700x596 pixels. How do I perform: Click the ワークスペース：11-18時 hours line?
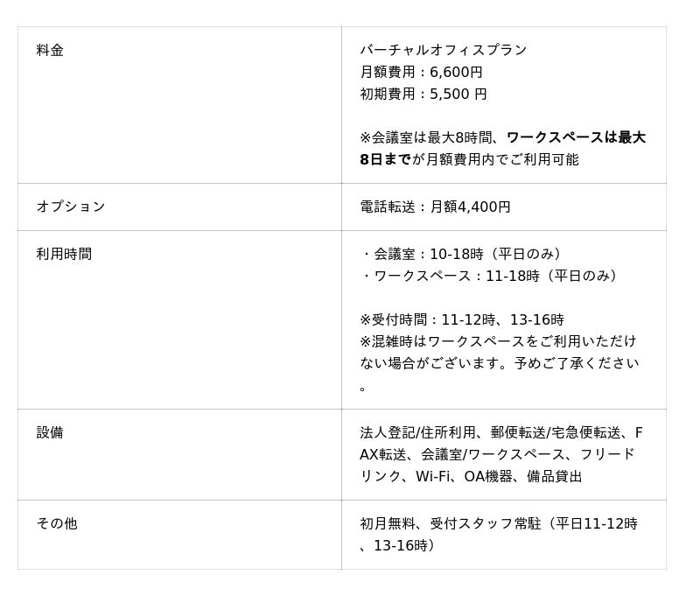(x=490, y=277)
